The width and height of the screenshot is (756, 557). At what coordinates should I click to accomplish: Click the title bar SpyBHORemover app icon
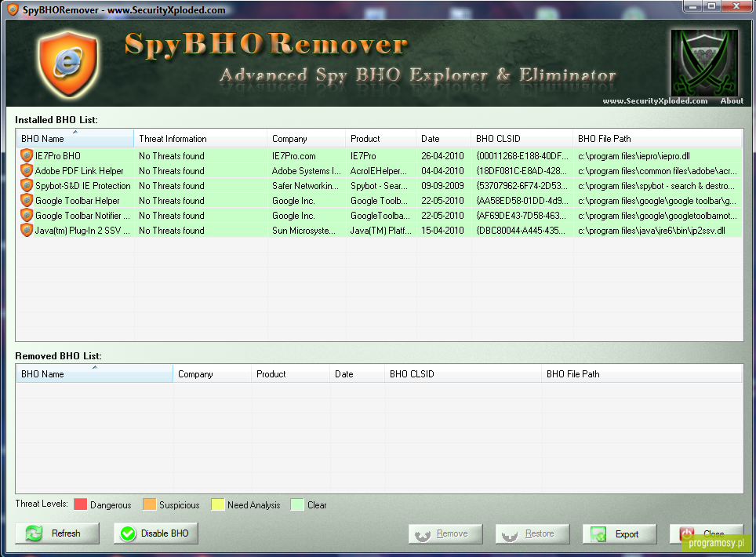point(13,9)
